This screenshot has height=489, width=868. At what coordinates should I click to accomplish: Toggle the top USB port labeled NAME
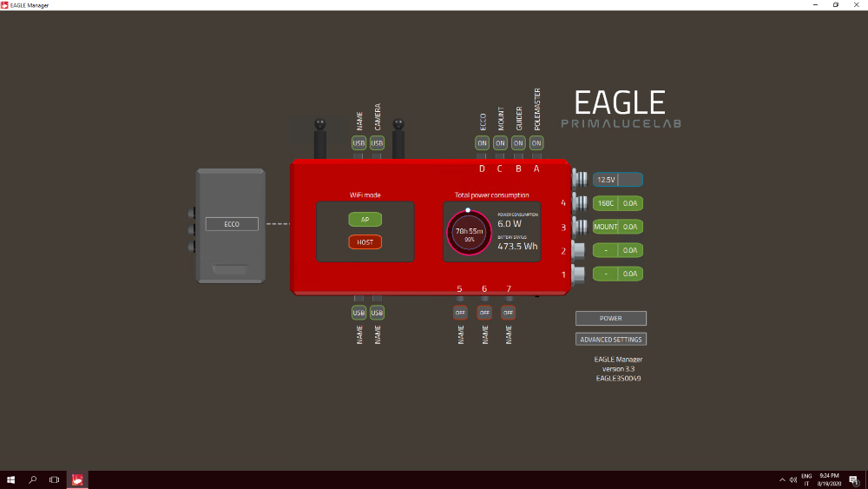(358, 143)
